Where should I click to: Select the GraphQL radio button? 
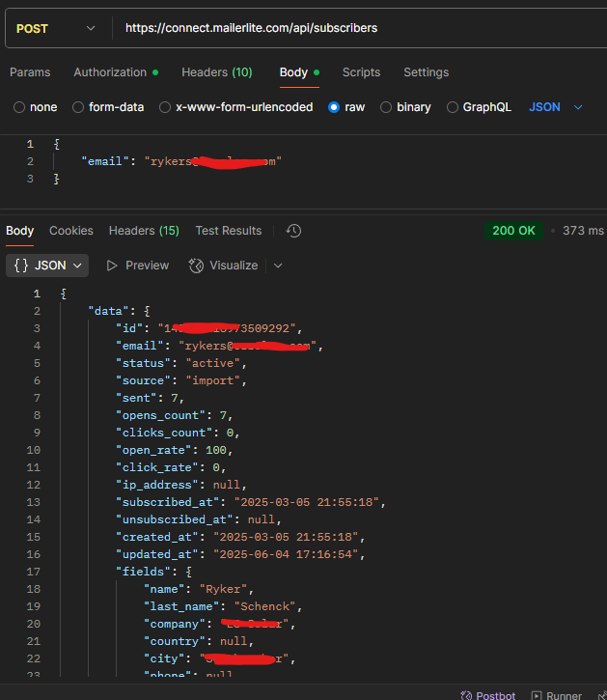[x=453, y=107]
